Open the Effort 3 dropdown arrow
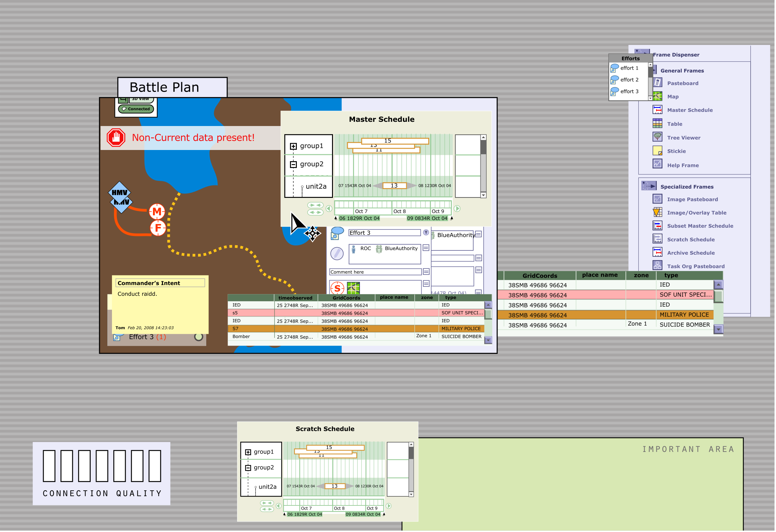The image size is (776, 532). click(427, 233)
